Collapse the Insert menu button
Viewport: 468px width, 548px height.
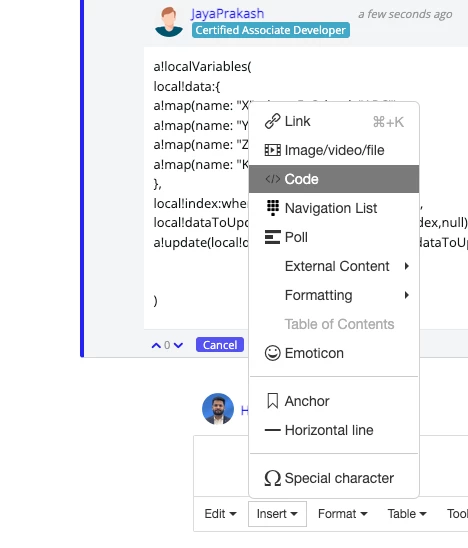pyautogui.click(x=277, y=514)
